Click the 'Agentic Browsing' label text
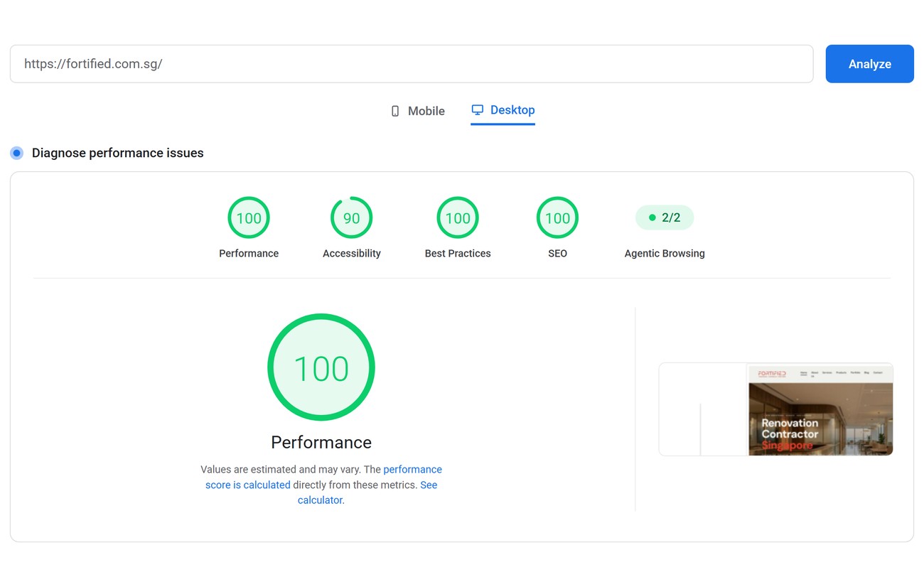This screenshot has height=587, width=924. click(665, 253)
